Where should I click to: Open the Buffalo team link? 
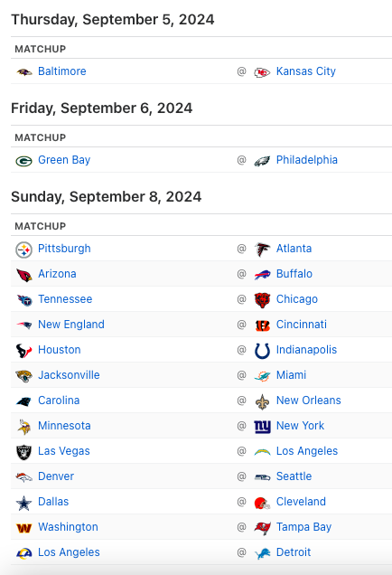pyautogui.click(x=294, y=274)
